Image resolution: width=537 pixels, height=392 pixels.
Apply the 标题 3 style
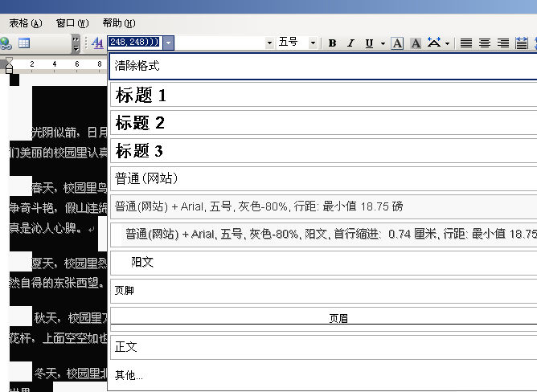point(324,151)
